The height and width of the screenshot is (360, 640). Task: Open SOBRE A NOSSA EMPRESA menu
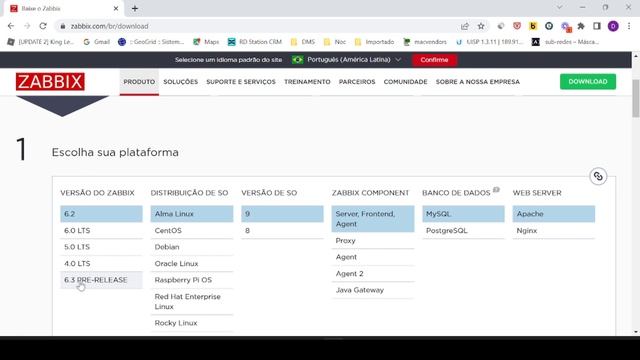(x=478, y=82)
